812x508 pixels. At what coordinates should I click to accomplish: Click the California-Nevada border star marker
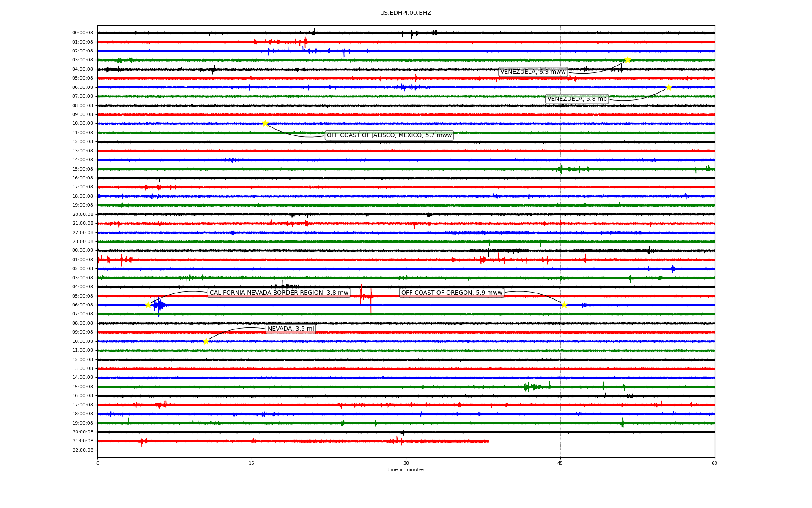pyautogui.click(x=148, y=305)
